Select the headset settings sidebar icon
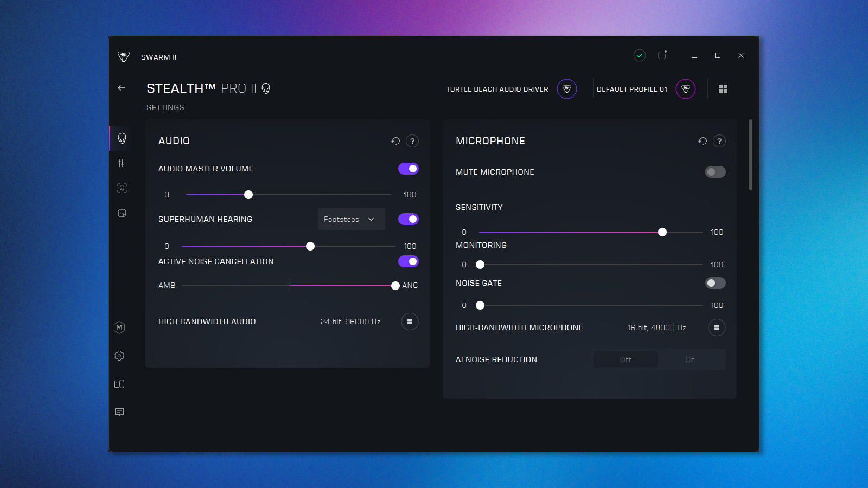Viewport: 868px width, 488px height. coord(122,138)
